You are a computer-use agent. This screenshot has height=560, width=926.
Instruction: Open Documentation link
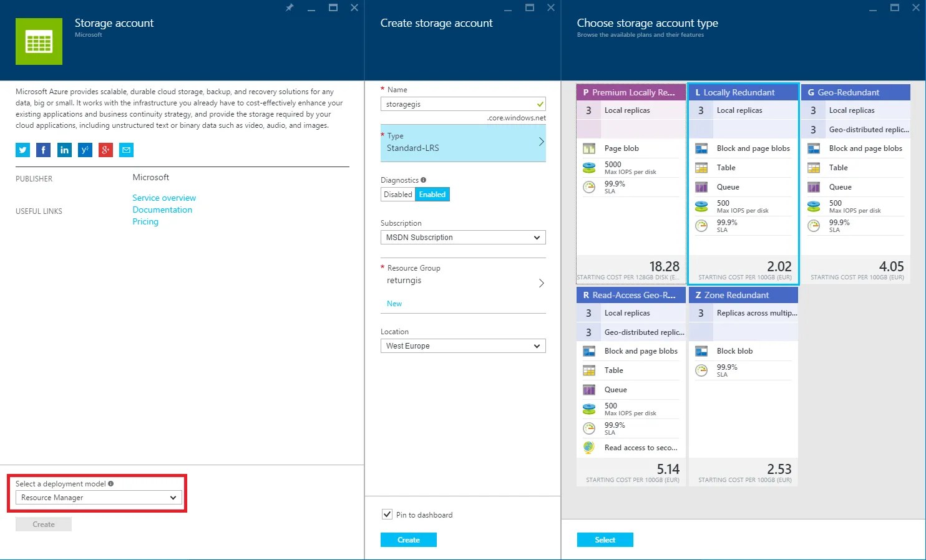pos(162,210)
